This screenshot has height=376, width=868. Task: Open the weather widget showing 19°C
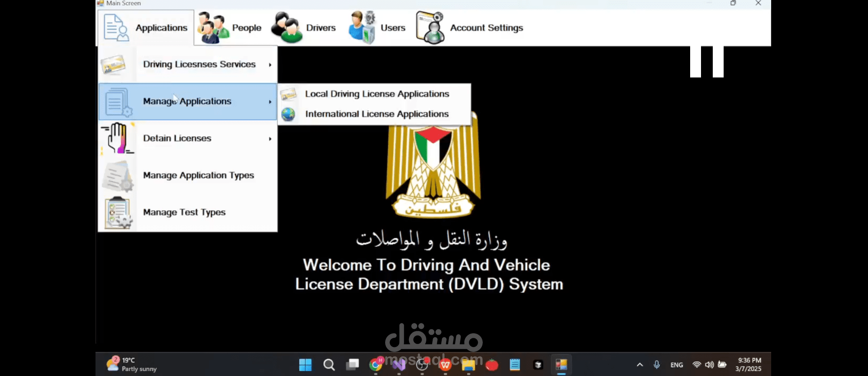[x=132, y=364]
